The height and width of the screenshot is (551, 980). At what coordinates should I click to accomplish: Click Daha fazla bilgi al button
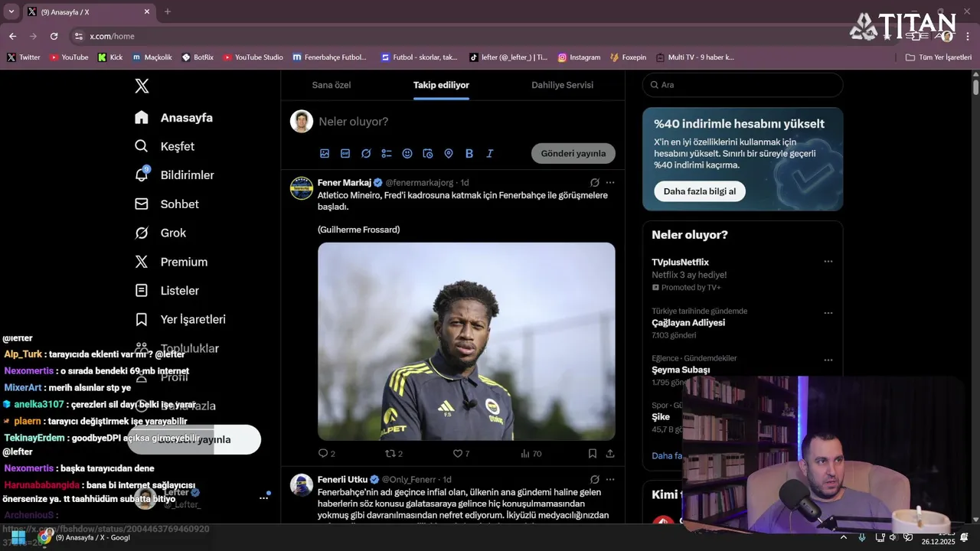tap(700, 191)
